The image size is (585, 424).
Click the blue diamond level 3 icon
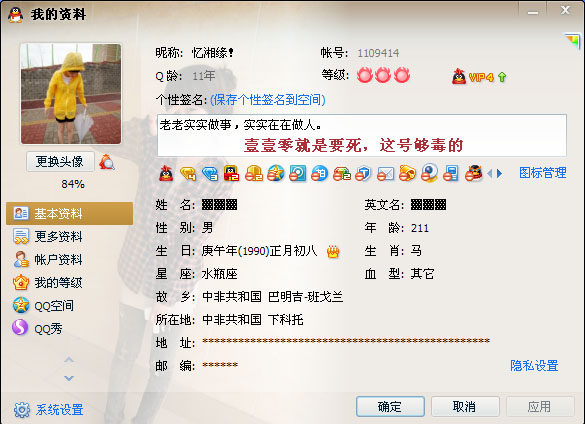(210, 173)
